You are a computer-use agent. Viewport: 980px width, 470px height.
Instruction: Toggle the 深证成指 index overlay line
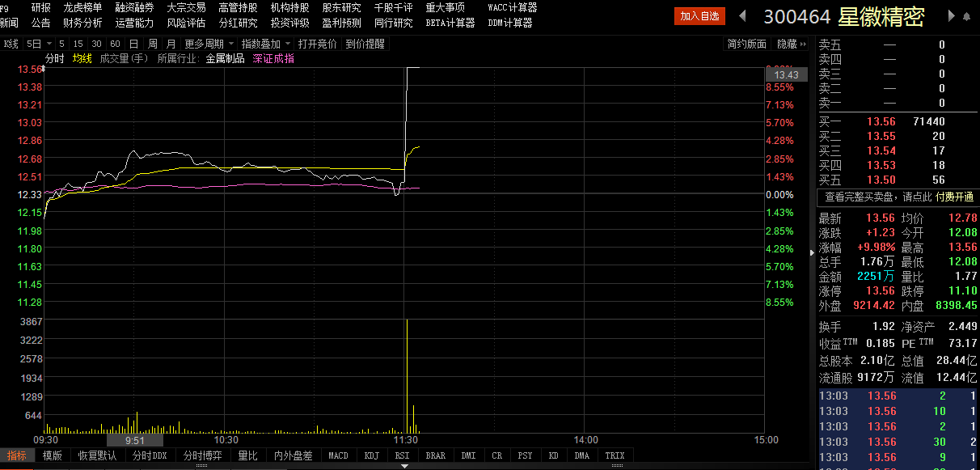[273, 58]
